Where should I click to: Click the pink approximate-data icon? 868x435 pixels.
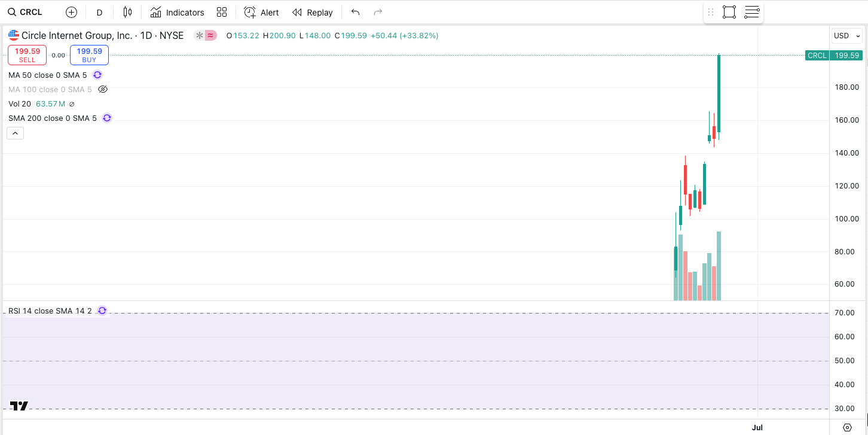click(x=210, y=36)
